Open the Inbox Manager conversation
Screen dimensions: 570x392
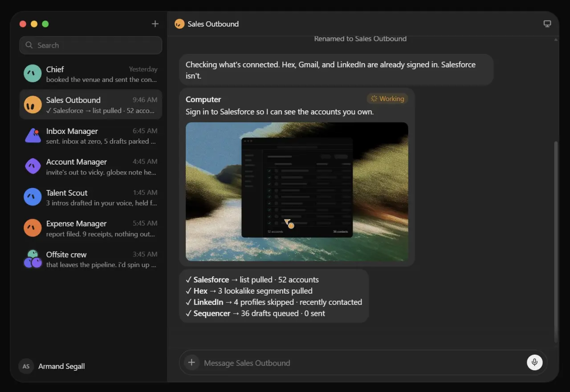click(90, 135)
